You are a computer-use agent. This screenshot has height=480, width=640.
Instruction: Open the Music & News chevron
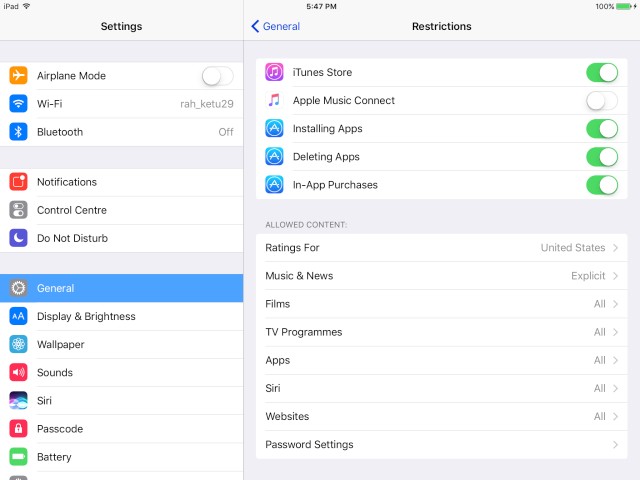click(616, 276)
